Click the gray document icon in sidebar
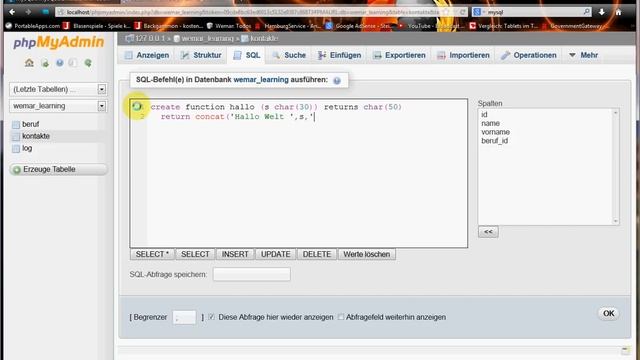The height and width of the screenshot is (360, 640). tap(73, 63)
